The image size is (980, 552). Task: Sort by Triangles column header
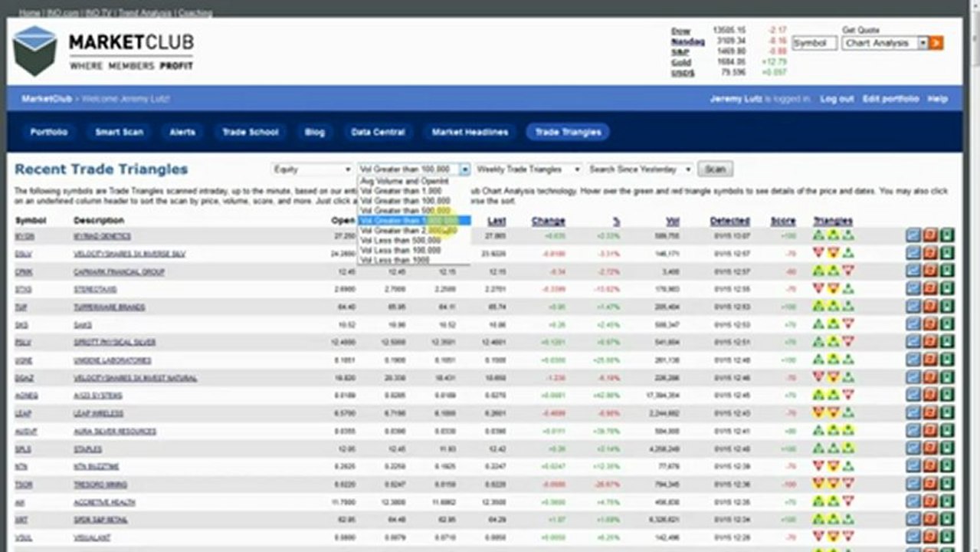click(x=833, y=221)
